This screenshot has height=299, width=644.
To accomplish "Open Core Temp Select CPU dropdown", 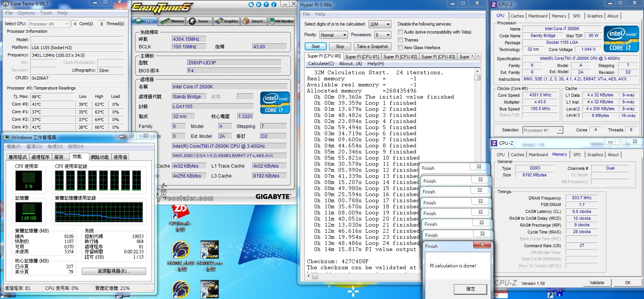I will click(x=49, y=24).
